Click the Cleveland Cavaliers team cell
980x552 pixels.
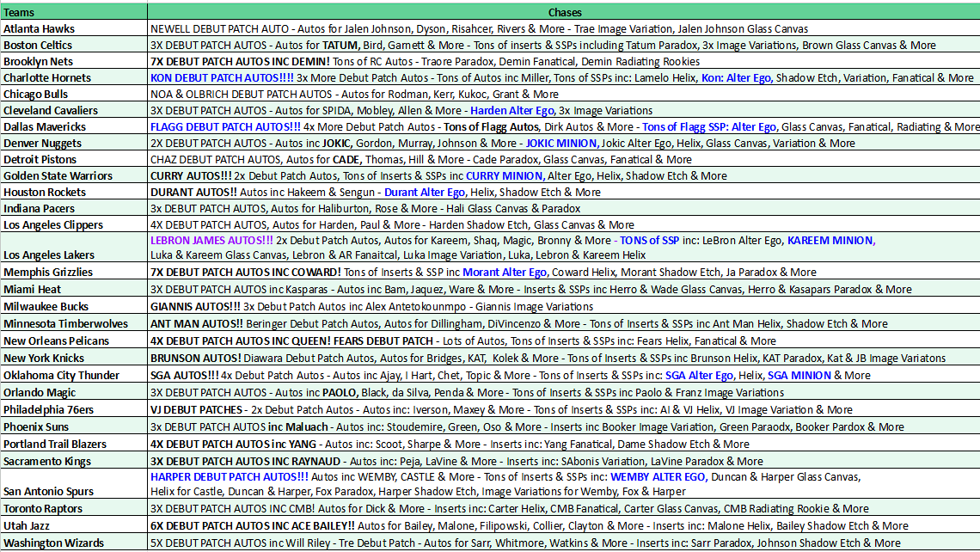coord(74,109)
